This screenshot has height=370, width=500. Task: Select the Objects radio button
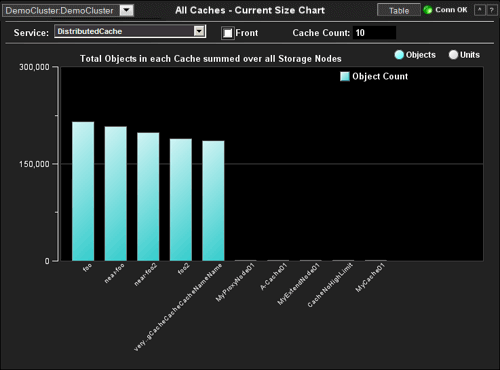point(399,55)
